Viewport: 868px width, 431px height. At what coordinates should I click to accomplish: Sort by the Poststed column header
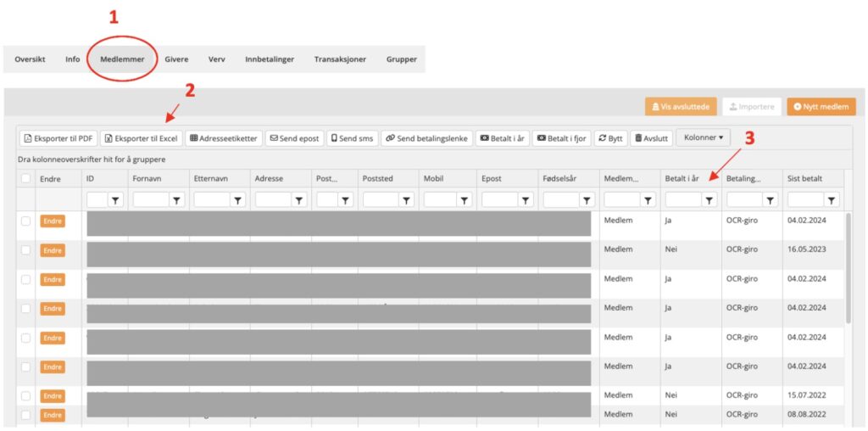[377, 179]
